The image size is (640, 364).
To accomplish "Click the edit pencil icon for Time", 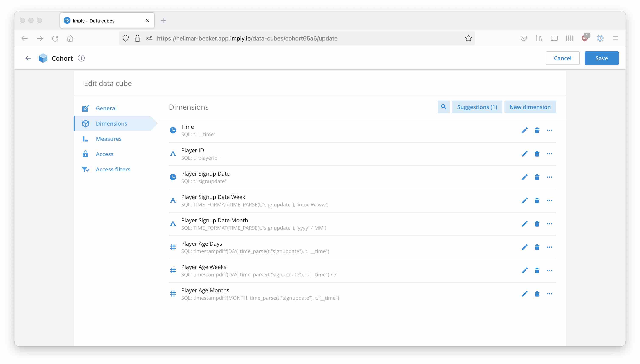I will (x=524, y=130).
